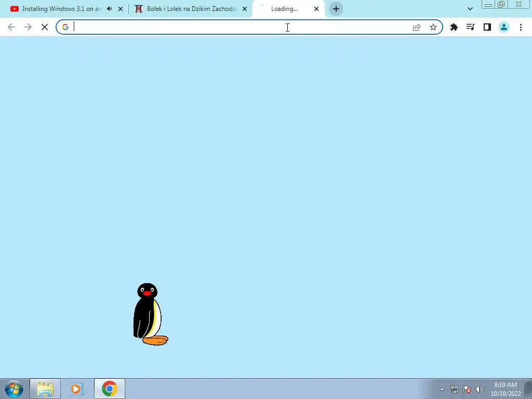Close the Loading... tab
This screenshot has width=532, height=399.
pos(316,9)
